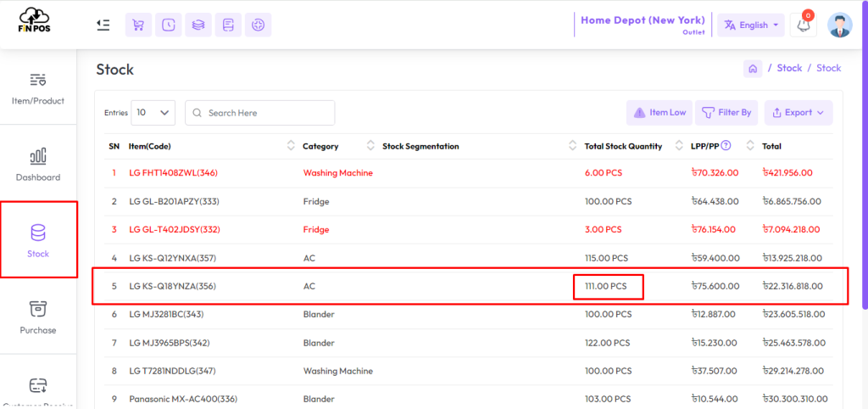The width and height of the screenshot is (868, 409).
Task: Open the user profile avatar
Action: coord(840,25)
